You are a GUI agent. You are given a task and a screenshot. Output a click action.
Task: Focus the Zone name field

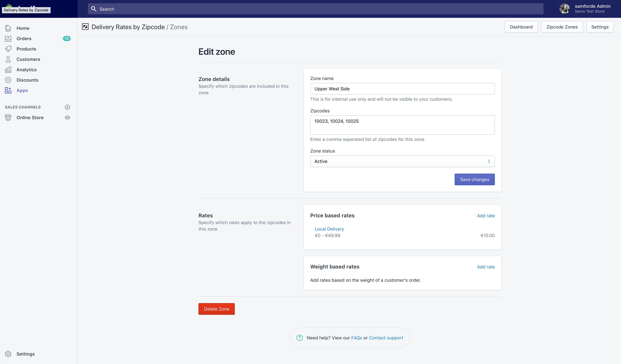[402, 89]
